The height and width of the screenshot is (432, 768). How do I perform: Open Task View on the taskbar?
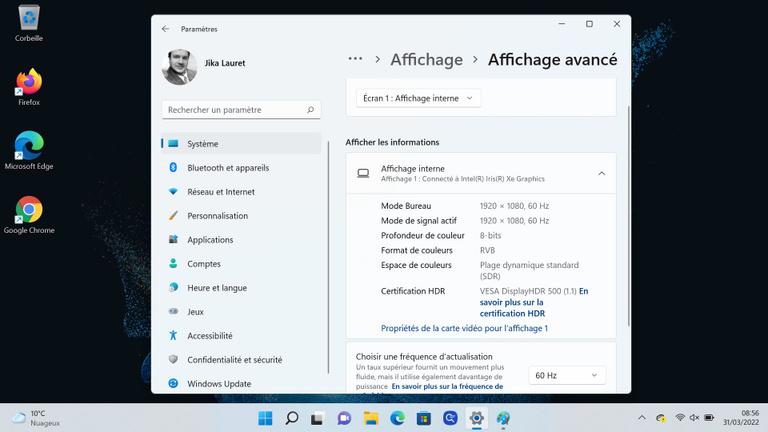coord(317,418)
